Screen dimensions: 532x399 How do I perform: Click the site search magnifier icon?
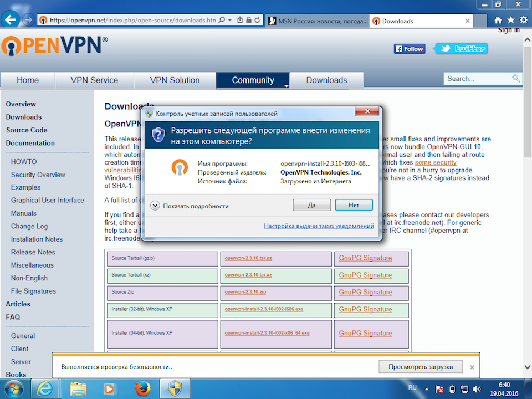(516, 79)
